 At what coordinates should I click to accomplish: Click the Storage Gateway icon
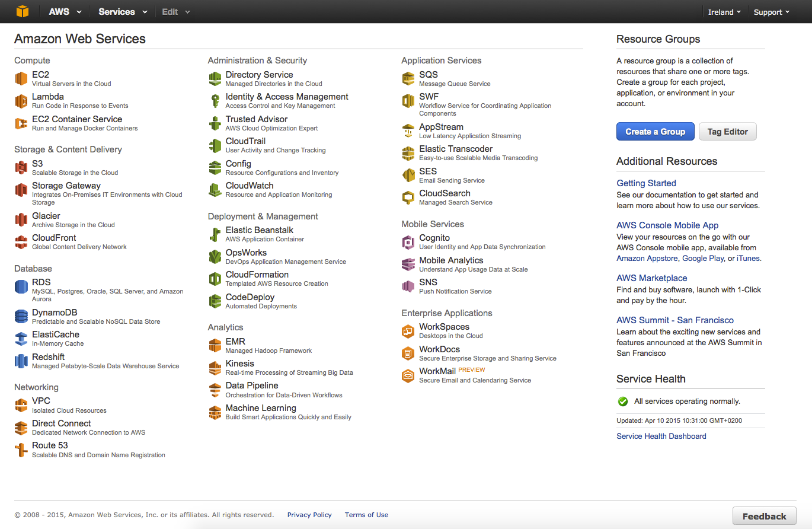[x=21, y=190]
